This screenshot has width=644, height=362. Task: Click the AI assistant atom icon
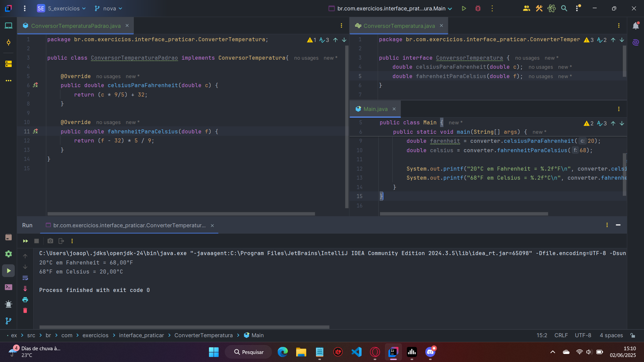tap(551, 8)
